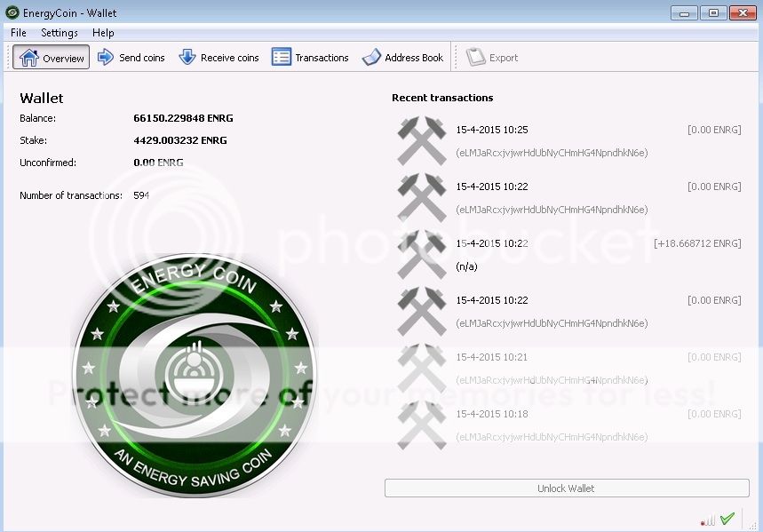This screenshot has height=532, width=763.
Task: Click the Overview house icon
Action: 28,58
